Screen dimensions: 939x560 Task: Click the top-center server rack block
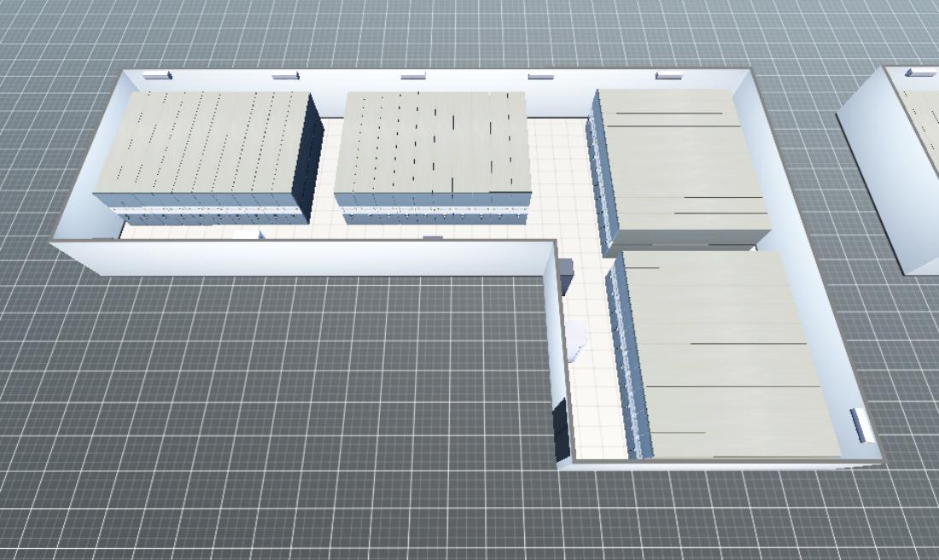click(x=433, y=143)
